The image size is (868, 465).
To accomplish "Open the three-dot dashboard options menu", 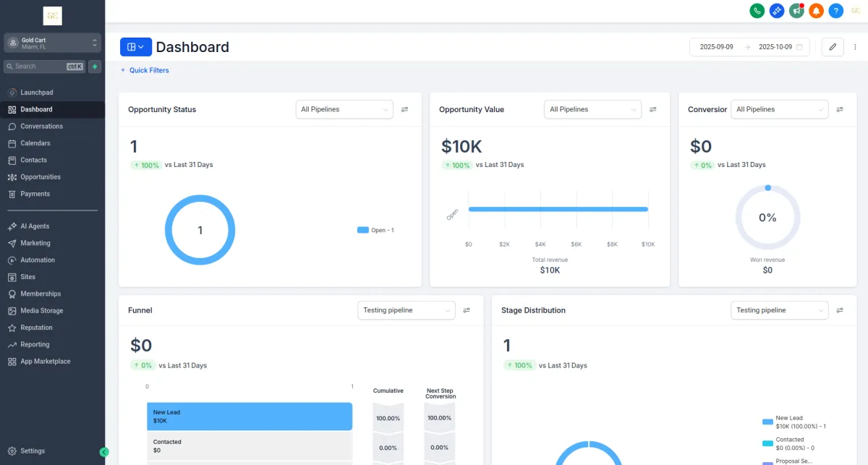I will click(855, 47).
